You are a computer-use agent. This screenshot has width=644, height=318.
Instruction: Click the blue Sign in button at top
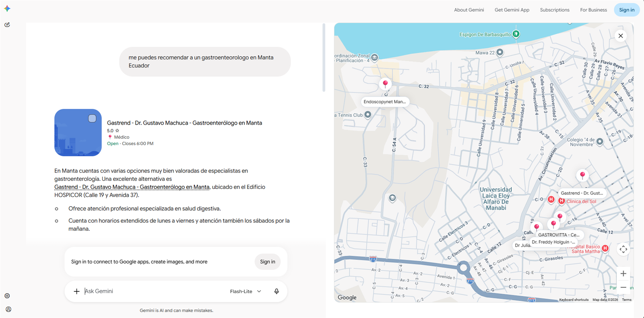coord(627,10)
